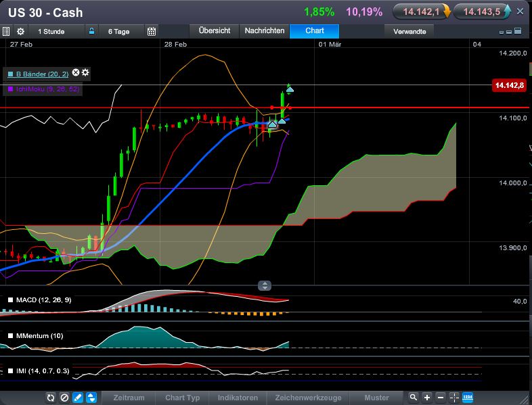
Task: Toggle the 1234 price label icon
Action: click(x=468, y=397)
